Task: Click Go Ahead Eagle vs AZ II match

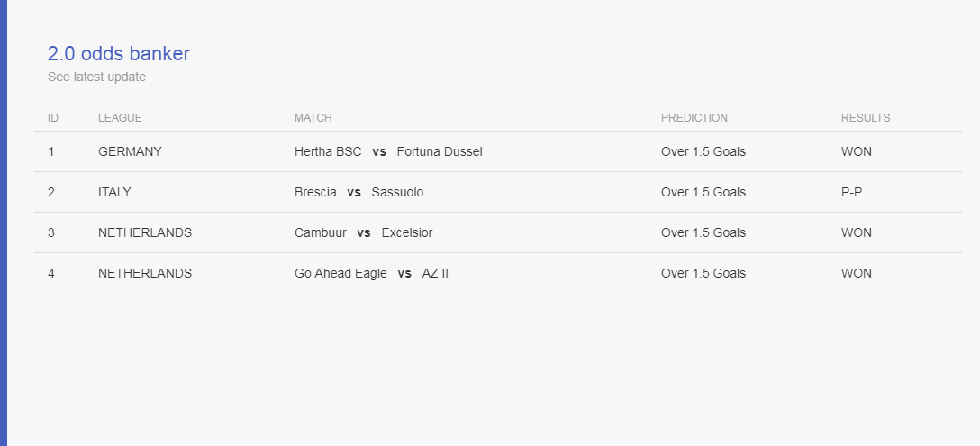Action: [x=371, y=273]
